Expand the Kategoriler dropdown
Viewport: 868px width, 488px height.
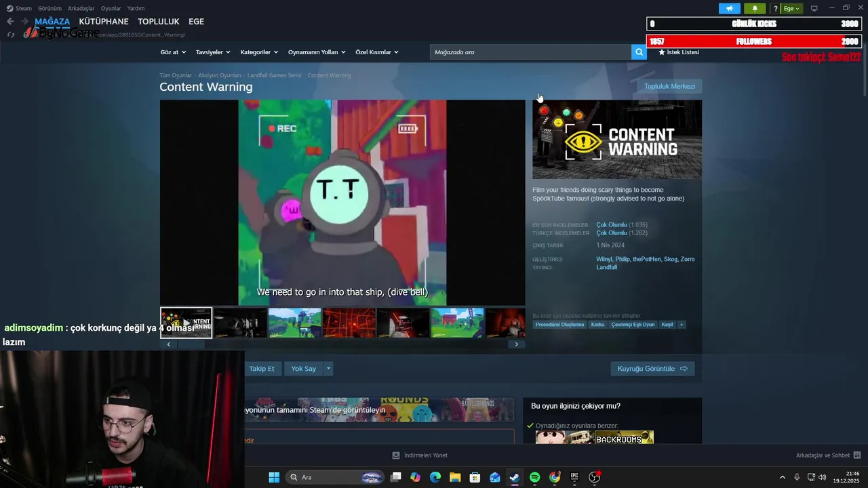(259, 52)
